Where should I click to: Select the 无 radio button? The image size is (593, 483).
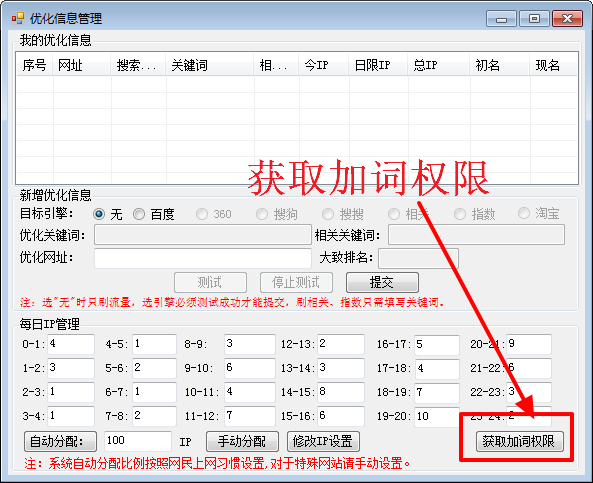click(x=99, y=214)
